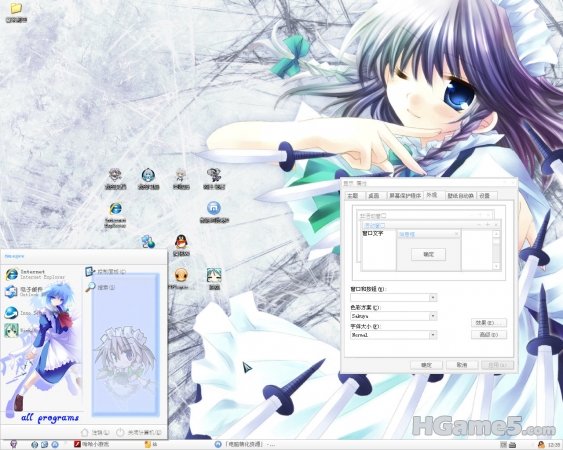Switch to the yellow folder taskbar item

pos(151,445)
